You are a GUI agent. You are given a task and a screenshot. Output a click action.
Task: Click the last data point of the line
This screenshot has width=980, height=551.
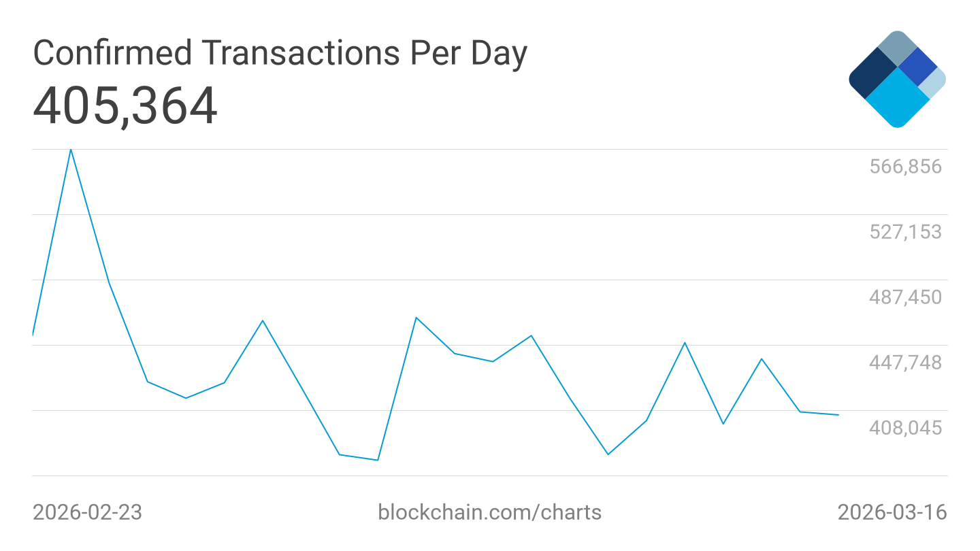(x=838, y=415)
